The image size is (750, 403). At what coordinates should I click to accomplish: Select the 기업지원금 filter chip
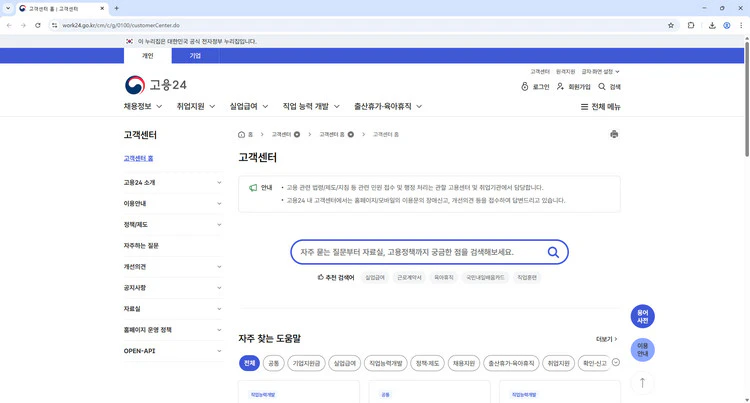(x=305, y=363)
